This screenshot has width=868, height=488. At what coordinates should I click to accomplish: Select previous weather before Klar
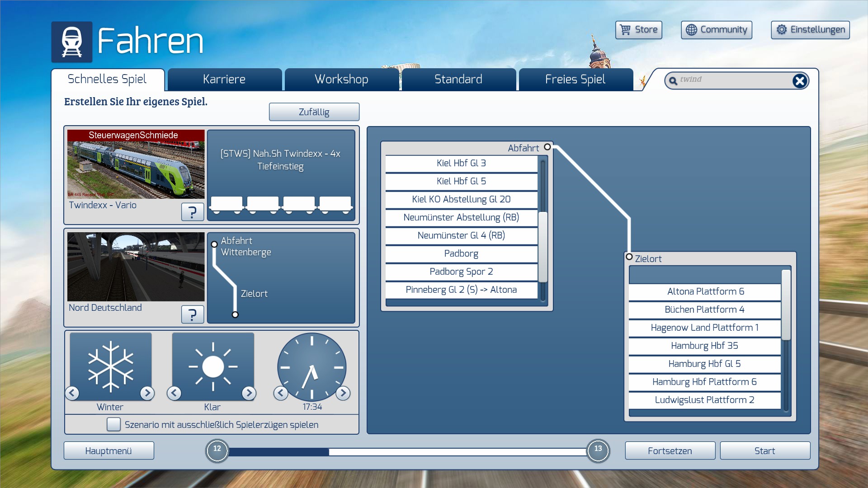pyautogui.click(x=175, y=393)
